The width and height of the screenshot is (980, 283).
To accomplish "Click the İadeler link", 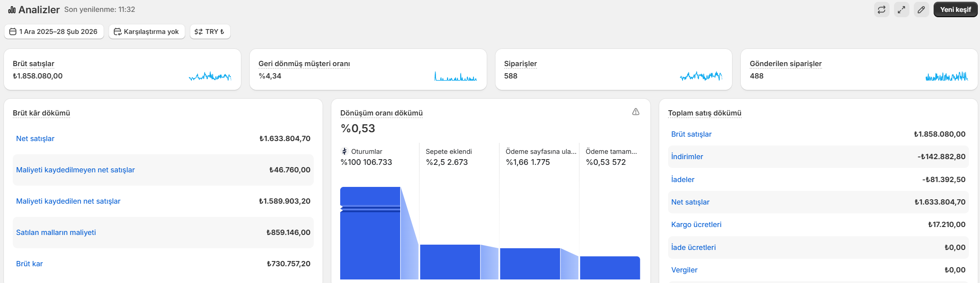I will (x=683, y=179).
